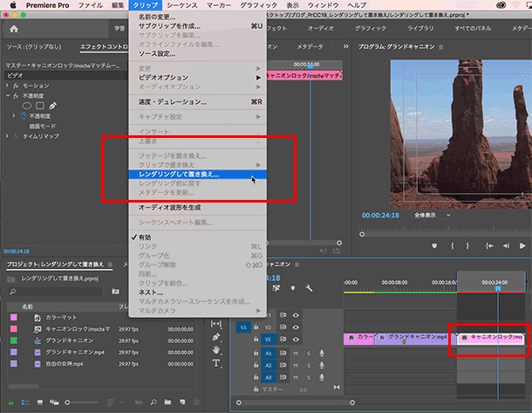The width and height of the screenshot is (532, 413).
Task: Mark Out point in the Program monitor
Action: point(467,246)
